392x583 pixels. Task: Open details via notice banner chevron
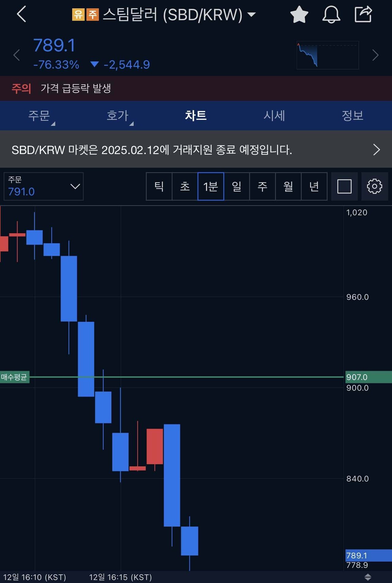(376, 150)
